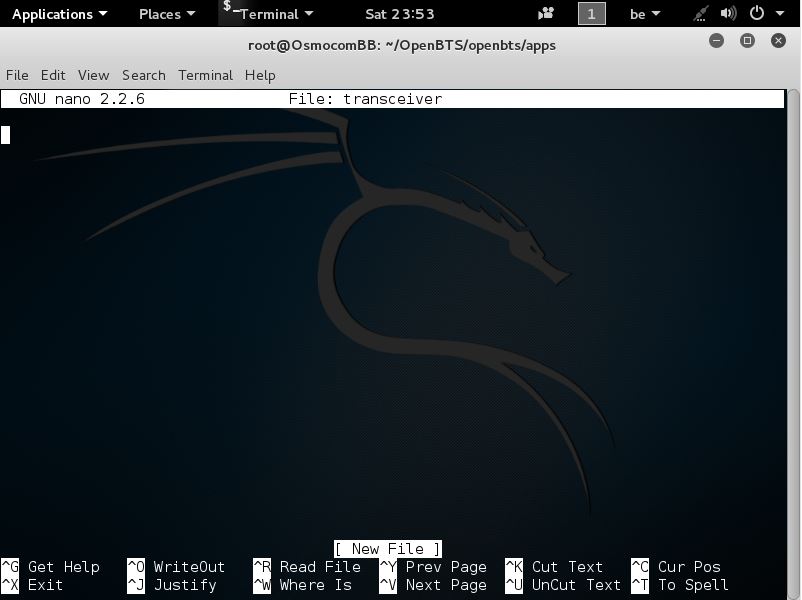Open the View menu
Viewport: 802px width, 600px height.
coord(93,75)
